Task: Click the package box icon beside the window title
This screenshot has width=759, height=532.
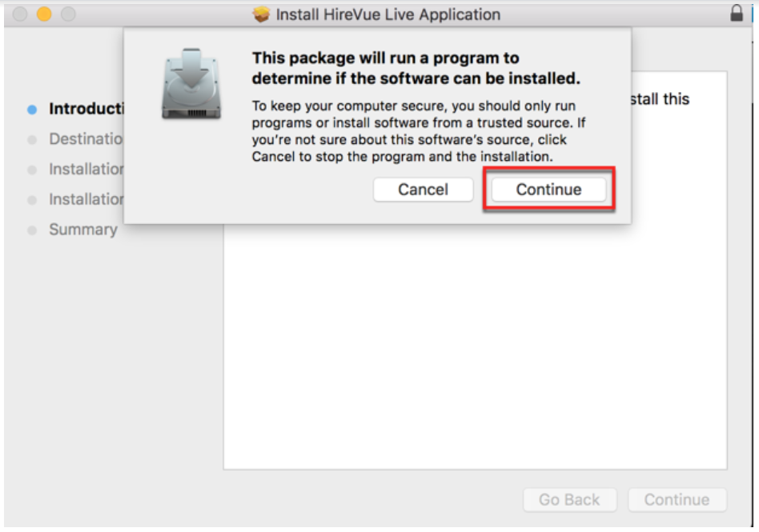Action: (261, 14)
